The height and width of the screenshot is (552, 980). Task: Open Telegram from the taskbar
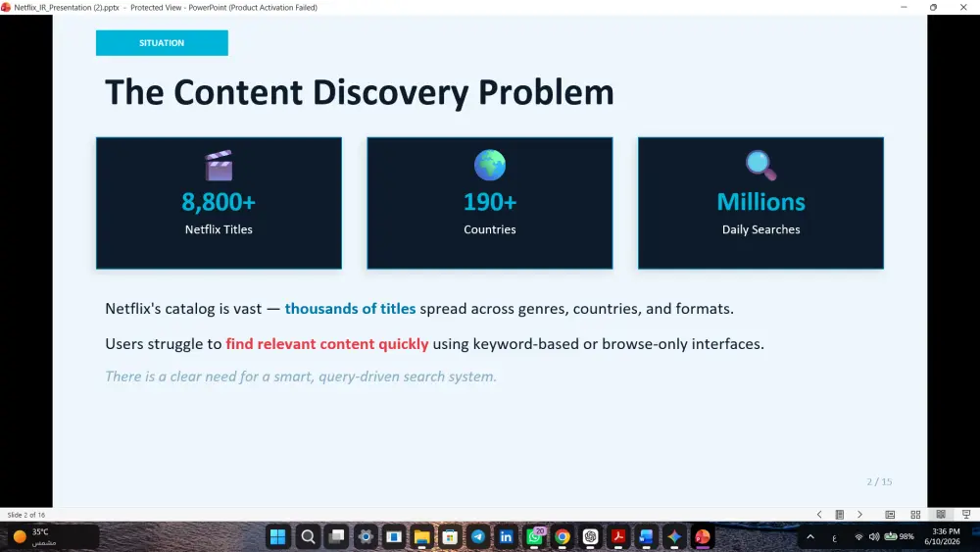click(x=478, y=536)
